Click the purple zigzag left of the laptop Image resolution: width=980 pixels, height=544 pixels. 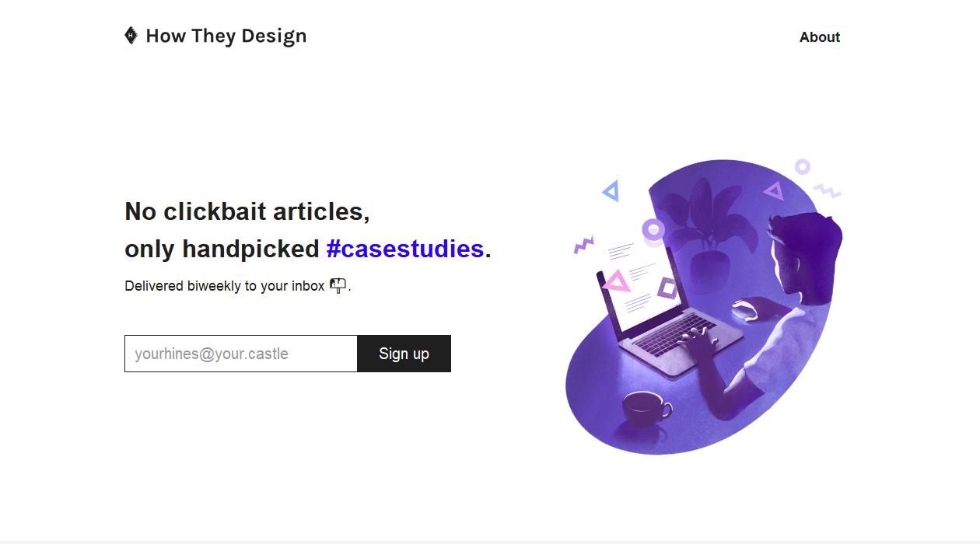coord(583,245)
